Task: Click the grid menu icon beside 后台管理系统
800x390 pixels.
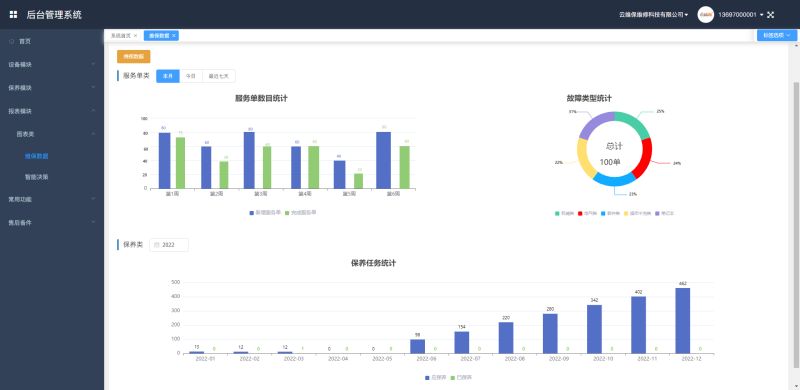Action: [13, 15]
